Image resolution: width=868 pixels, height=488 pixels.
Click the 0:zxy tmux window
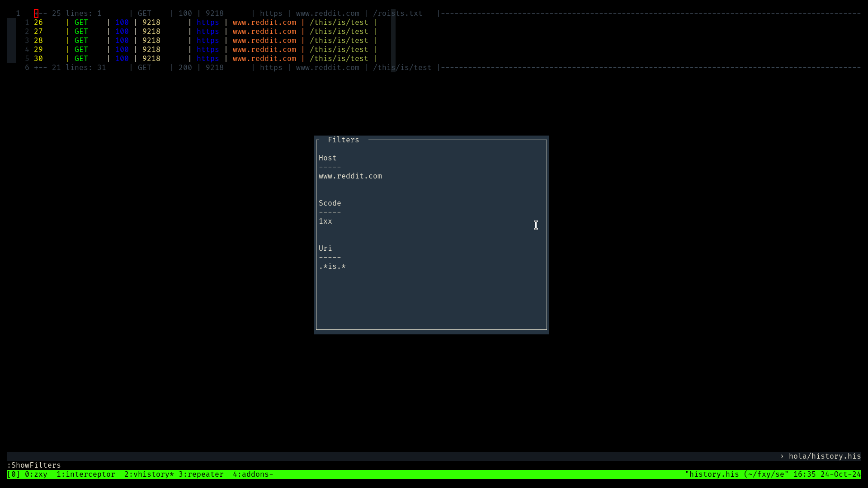(36, 474)
